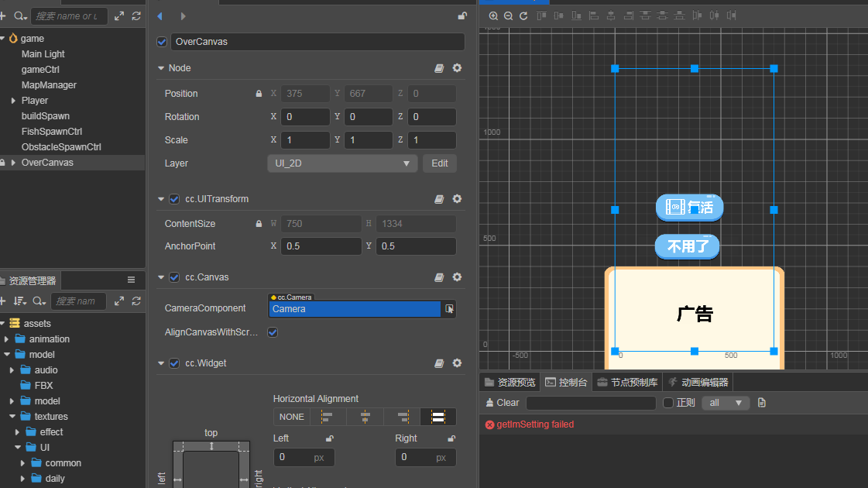This screenshot has width=868, height=488.
Task: Toggle the Right alignment lock
Action: click(451, 438)
